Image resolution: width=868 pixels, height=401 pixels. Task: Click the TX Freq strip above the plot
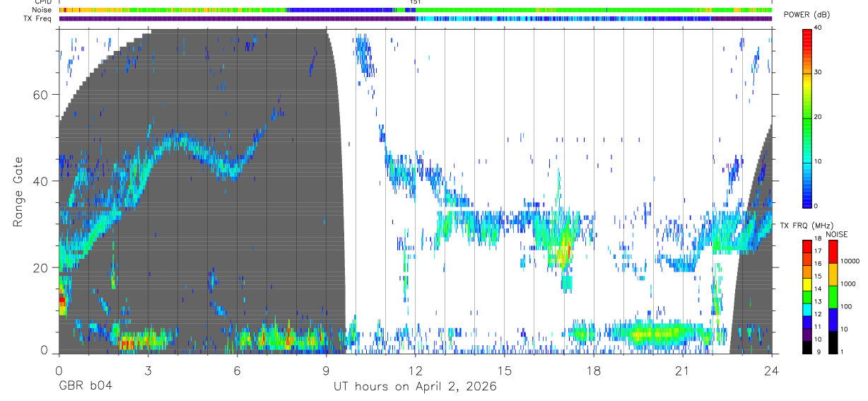click(x=416, y=18)
